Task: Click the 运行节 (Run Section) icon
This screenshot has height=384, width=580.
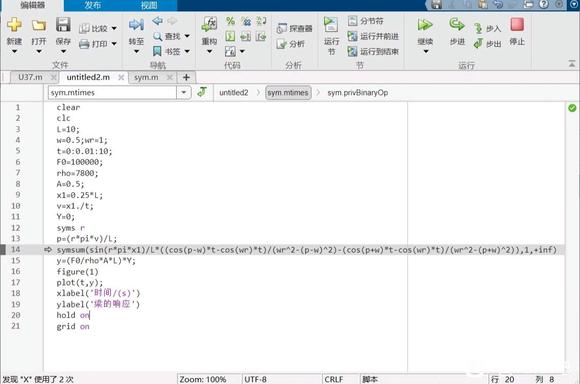Action: coord(331,25)
